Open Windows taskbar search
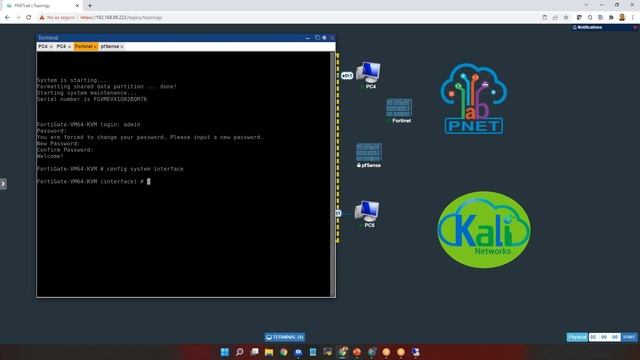Screen dimensions: 640x360 pyautogui.click(x=240, y=352)
